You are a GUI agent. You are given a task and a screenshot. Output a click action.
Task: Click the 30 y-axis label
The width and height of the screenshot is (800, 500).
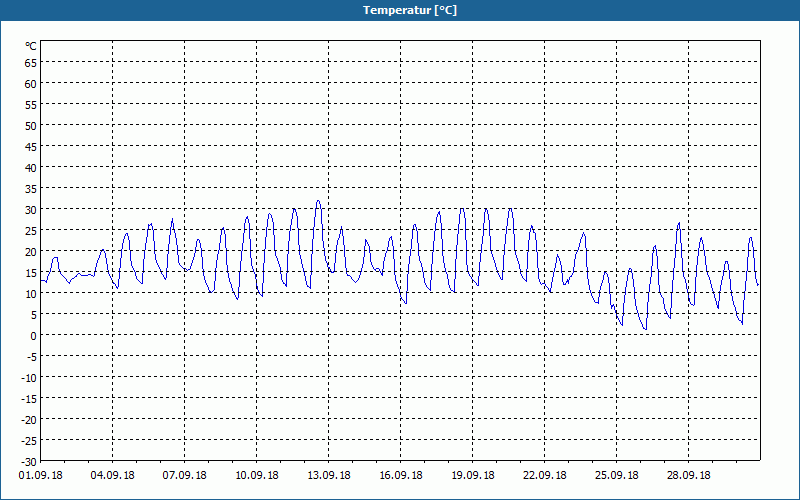click(x=31, y=210)
